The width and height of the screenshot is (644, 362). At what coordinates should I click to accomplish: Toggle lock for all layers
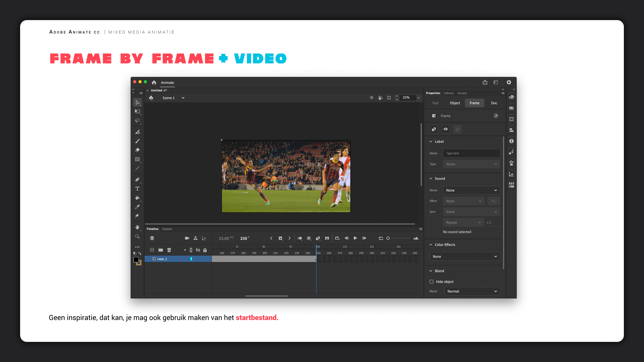(205, 250)
